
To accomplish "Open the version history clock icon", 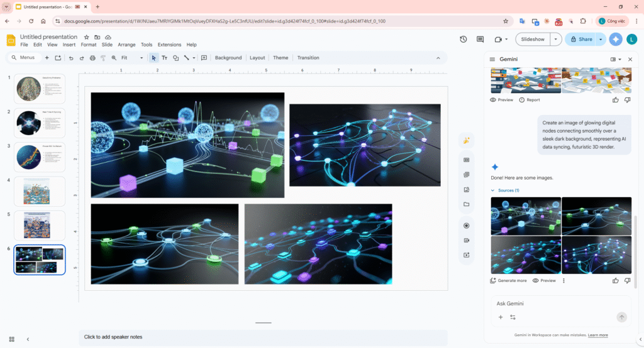I will coord(464,39).
